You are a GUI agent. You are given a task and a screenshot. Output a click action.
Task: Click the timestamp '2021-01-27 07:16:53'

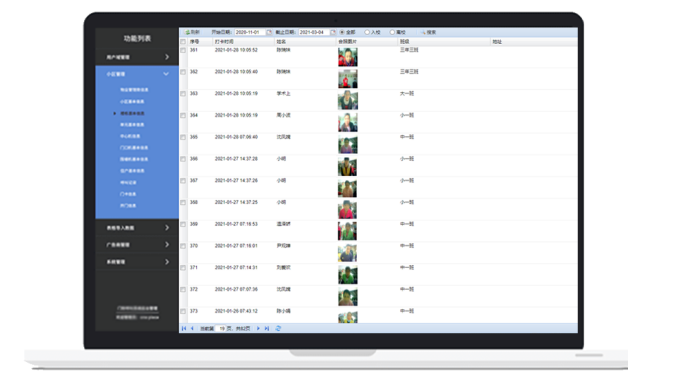click(236, 224)
